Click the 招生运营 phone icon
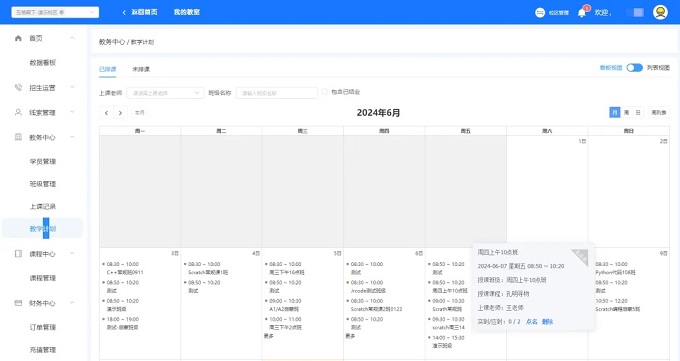The image size is (680, 361). coord(18,87)
